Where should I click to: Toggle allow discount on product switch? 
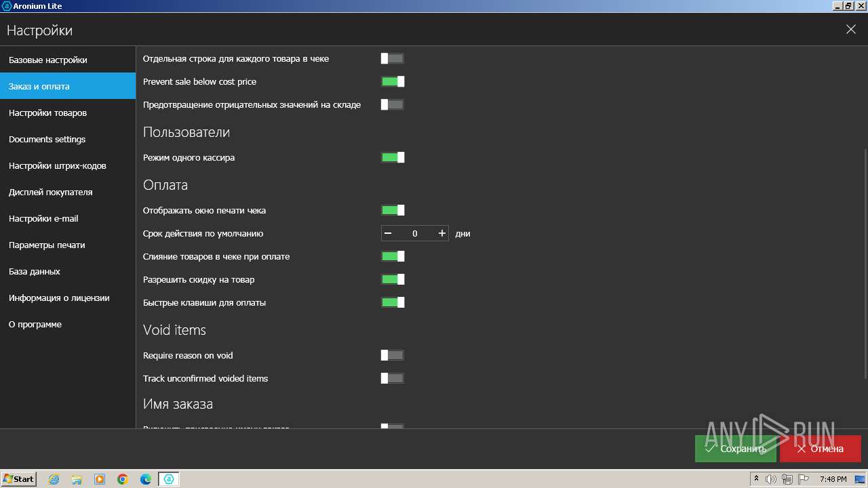pos(393,279)
